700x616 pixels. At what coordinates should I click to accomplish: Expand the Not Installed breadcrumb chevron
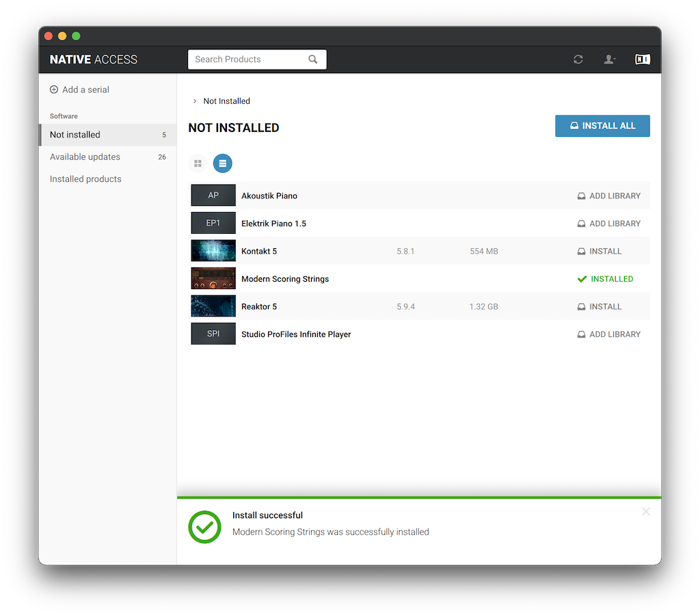tap(195, 101)
